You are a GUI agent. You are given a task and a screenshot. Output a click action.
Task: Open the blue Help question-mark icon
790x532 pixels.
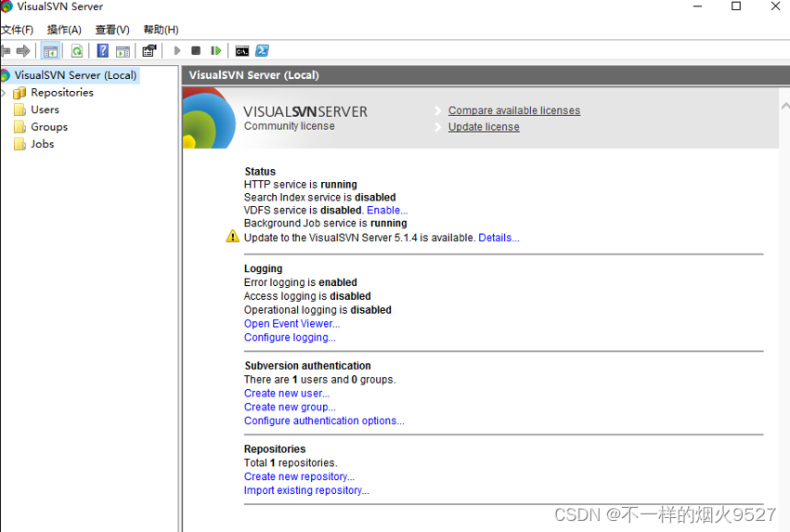[103, 51]
